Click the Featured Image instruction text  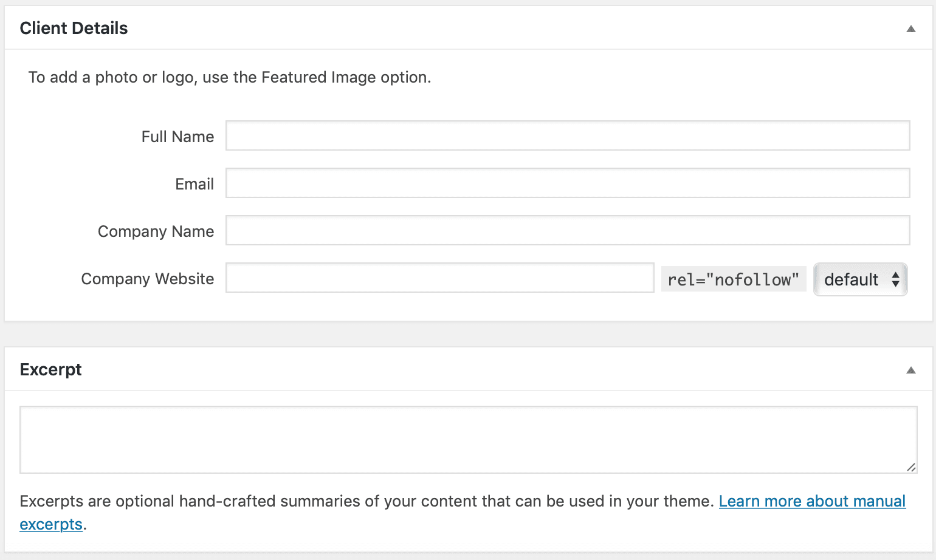click(230, 77)
